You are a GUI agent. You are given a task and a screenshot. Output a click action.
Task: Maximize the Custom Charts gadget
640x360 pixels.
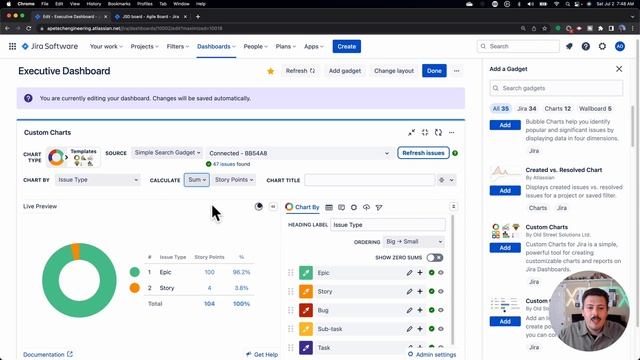425,132
